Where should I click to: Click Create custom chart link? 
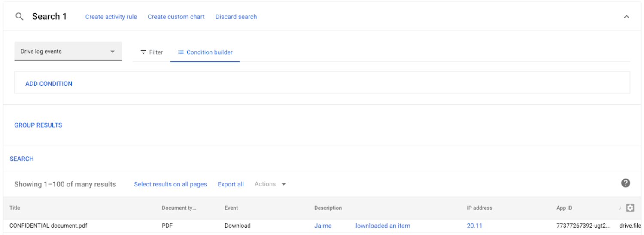(x=176, y=17)
